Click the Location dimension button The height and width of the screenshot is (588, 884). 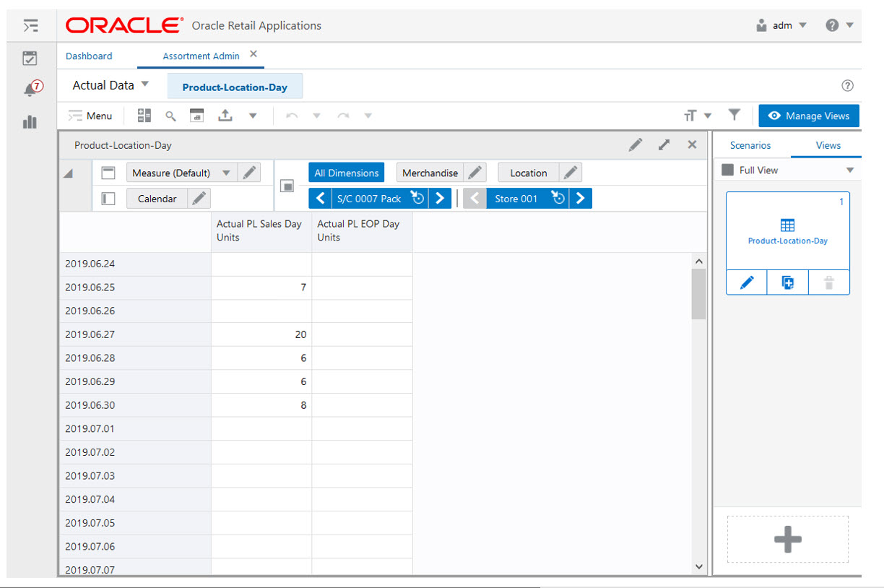point(529,173)
